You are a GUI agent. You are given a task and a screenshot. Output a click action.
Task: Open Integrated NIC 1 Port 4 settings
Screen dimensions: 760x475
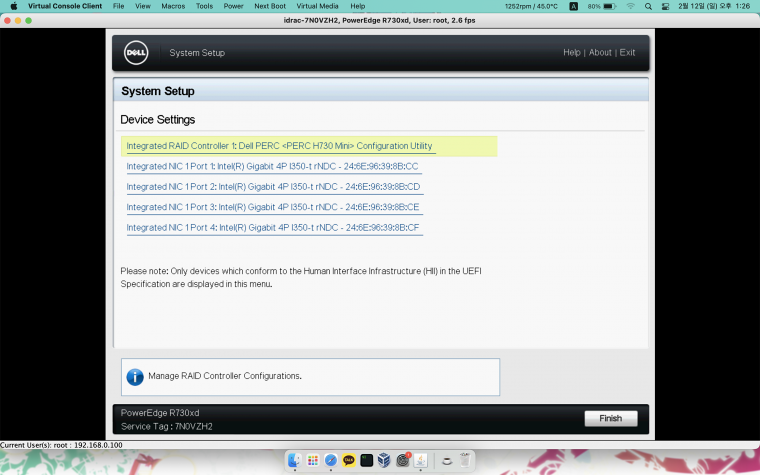(x=273, y=227)
